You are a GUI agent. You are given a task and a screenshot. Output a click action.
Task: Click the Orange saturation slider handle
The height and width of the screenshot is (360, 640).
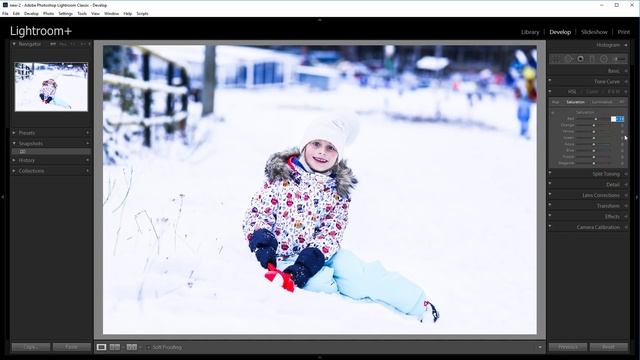[594, 125]
